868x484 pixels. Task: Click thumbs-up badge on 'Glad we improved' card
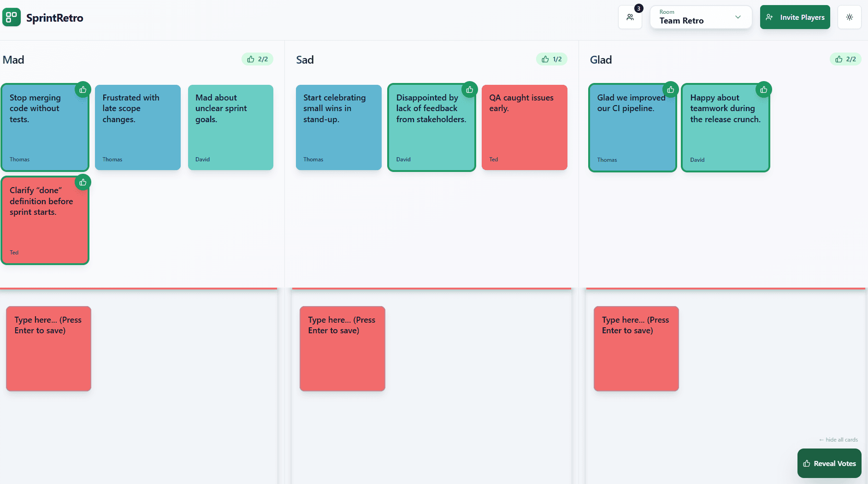click(x=670, y=90)
